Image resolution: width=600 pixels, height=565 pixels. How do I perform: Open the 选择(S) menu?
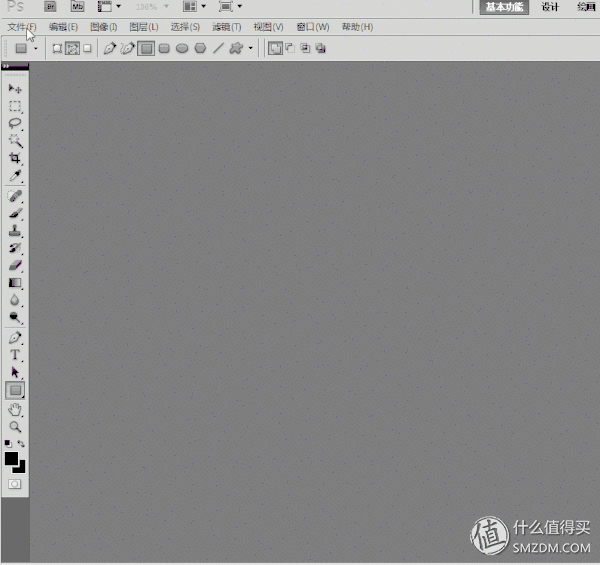pos(185,27)
